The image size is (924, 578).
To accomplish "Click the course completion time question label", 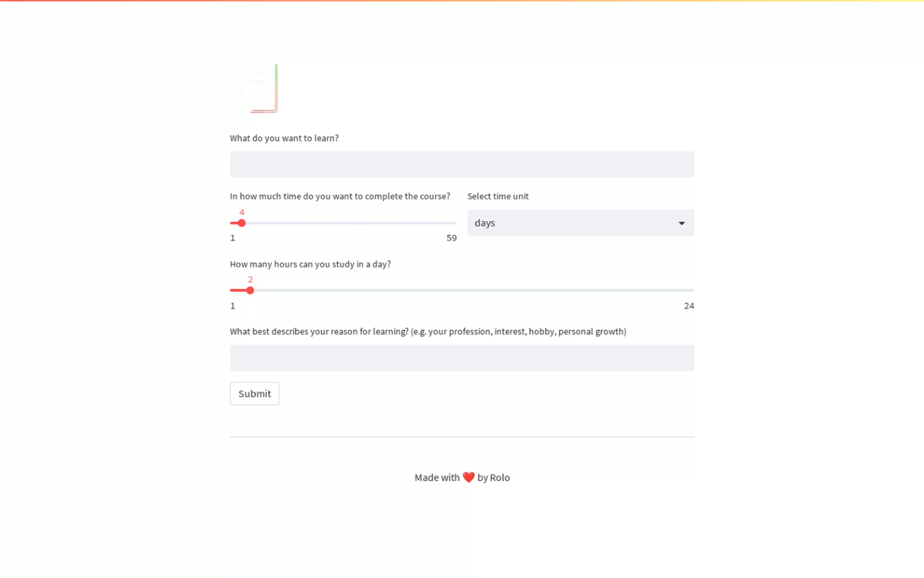I will click(x=339, y=196).
